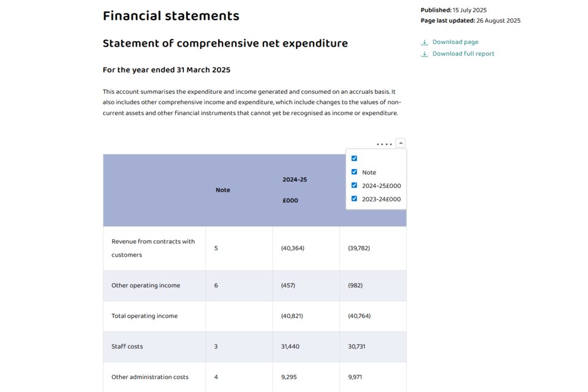
Task: Click the 31,440 staff costs value
Action: tap(290, 347)
